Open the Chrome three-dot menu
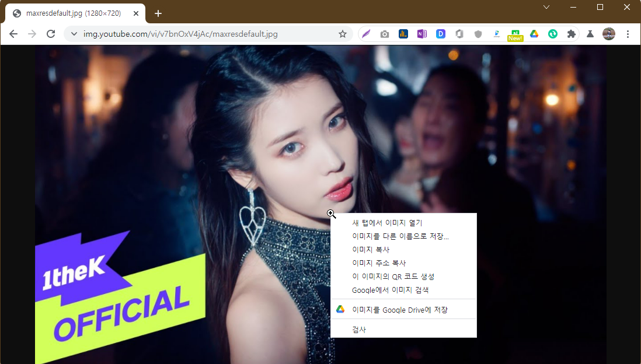 click(x=628, y=34)
